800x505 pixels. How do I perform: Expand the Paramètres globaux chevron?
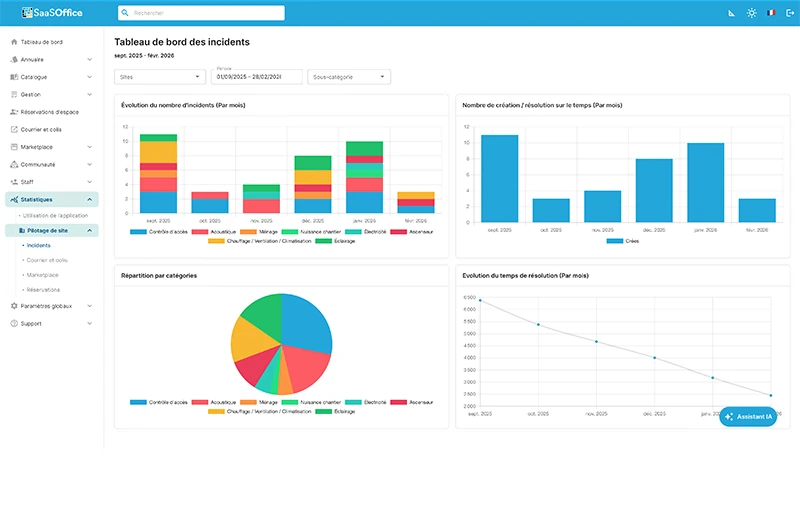coord(90,306)
